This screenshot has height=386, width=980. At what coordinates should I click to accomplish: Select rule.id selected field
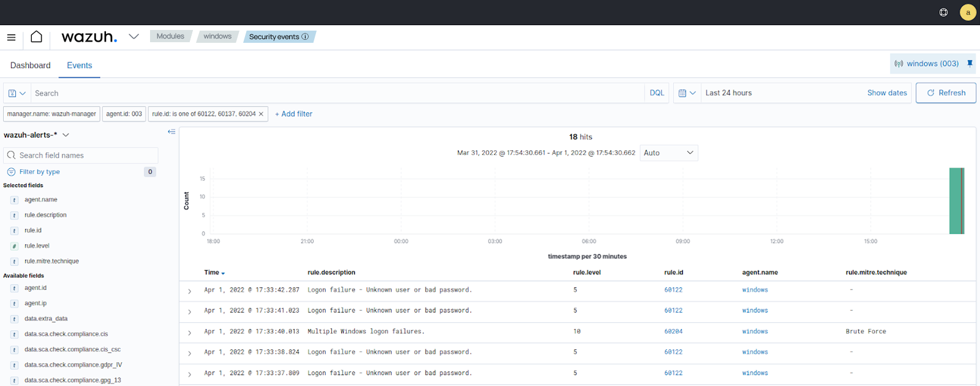[x=33, y=231]
